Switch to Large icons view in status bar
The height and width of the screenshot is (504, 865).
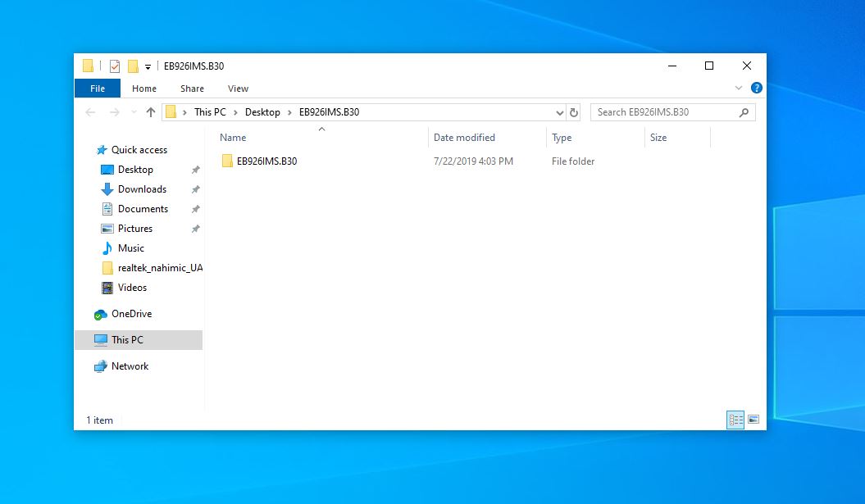pos(753,420)
